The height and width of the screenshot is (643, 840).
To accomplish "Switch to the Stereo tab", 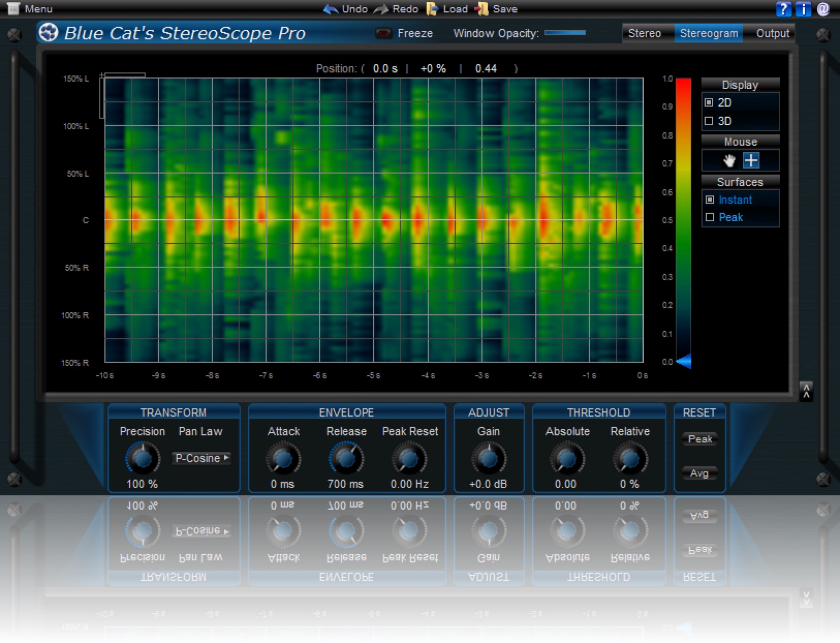I will [644, 33].
